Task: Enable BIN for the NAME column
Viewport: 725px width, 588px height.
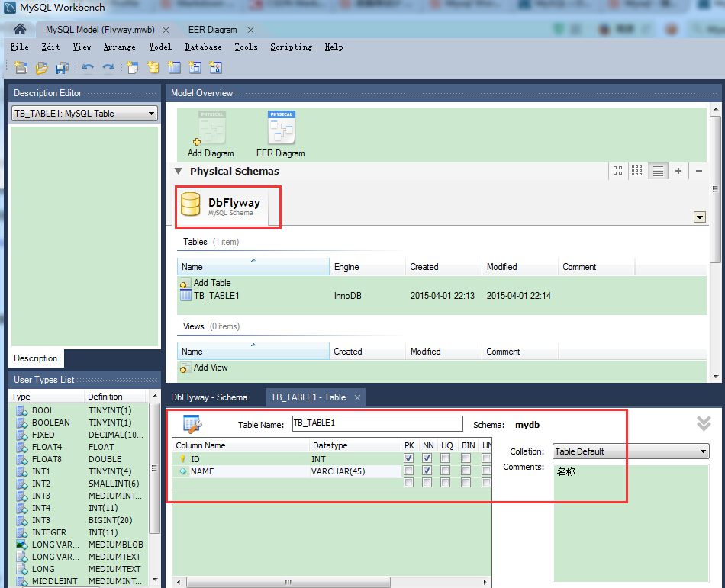Action: click(466, 471)
